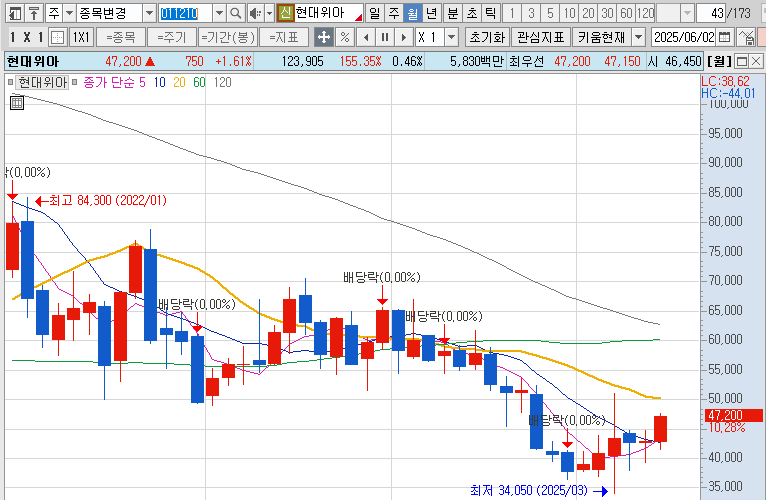Toggle the =종목 sync button
Image resolution: width=766 pixels, height=500 pixels.
121,37
